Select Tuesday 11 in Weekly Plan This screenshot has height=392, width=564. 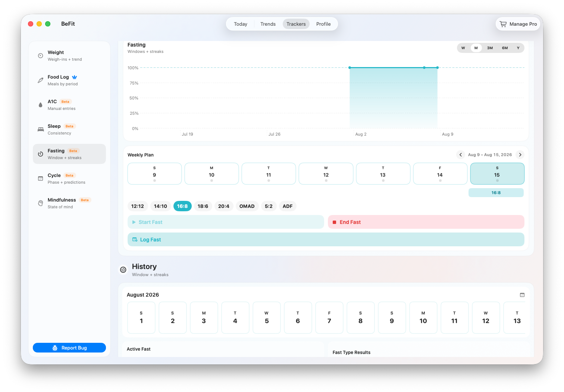point(269,174)
